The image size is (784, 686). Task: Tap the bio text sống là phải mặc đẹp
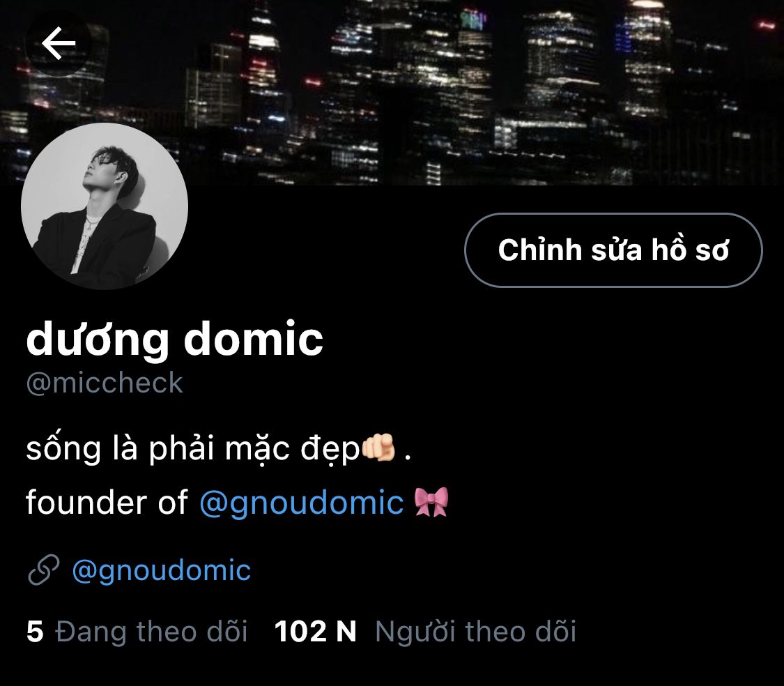(x=193, y=448)
